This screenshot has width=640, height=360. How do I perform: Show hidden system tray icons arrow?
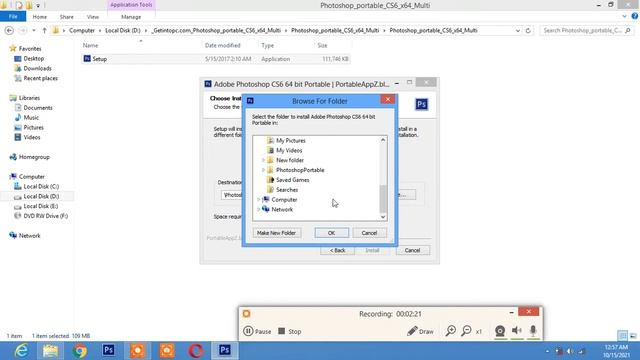tap(547, 351)
